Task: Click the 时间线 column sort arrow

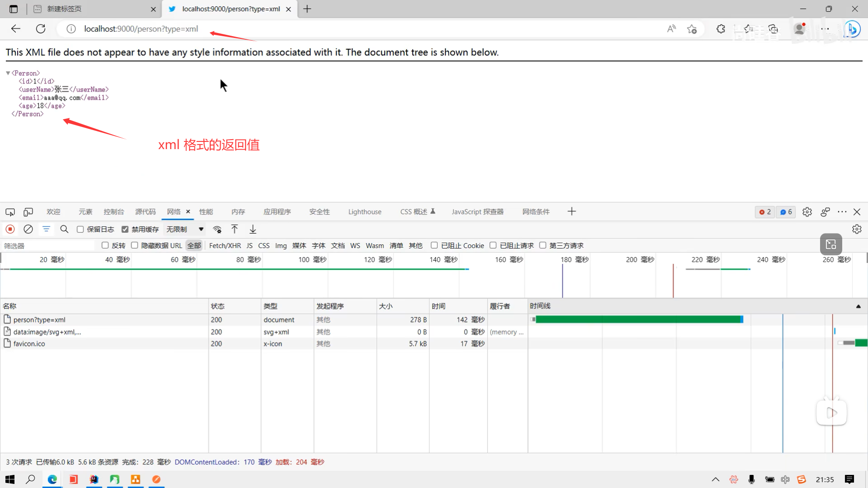Action: click(858, 306)
